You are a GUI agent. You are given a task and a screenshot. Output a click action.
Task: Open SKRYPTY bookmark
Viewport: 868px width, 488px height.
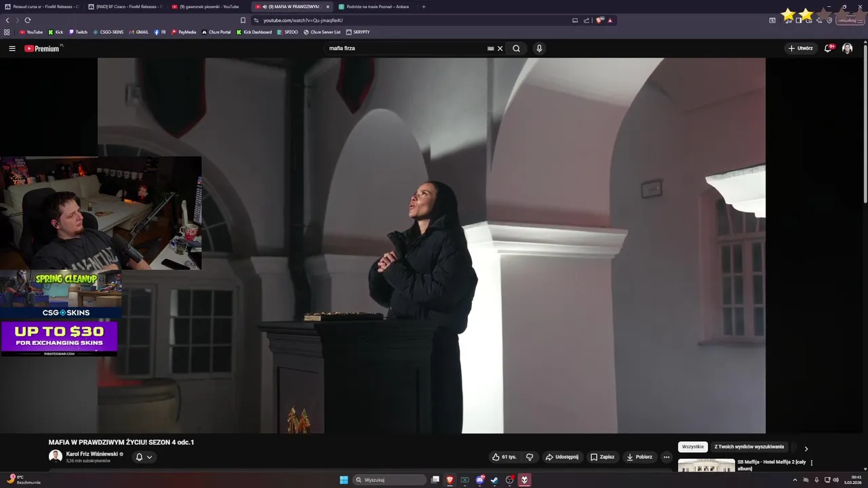(x=358, y=32)
